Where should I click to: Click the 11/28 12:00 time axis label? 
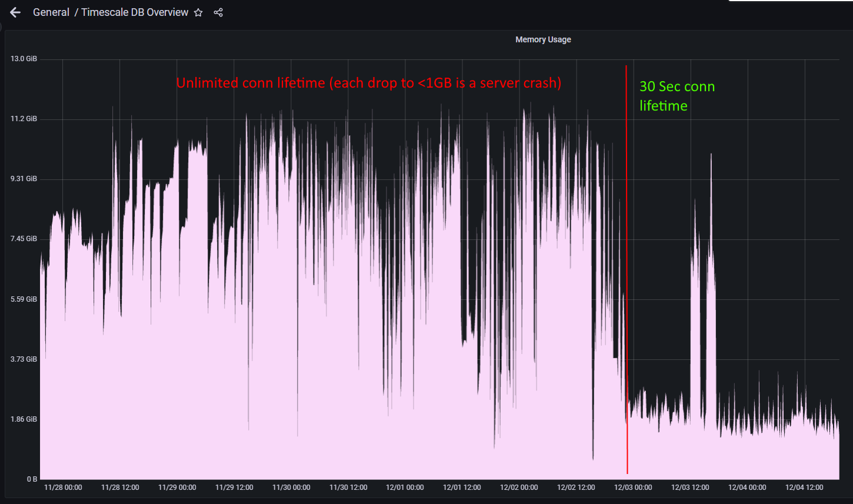[120, 488]
